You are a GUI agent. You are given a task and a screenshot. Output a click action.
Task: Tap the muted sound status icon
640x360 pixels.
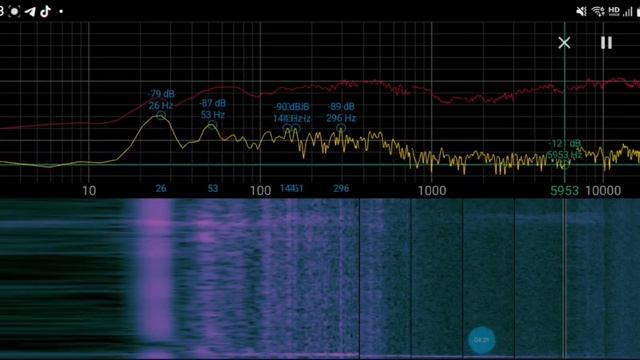click(x=582, y=11)
